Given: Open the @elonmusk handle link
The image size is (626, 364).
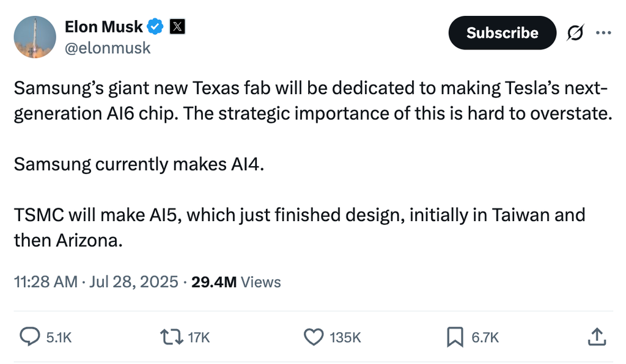Looking at the screenshot, I should 107,48.
